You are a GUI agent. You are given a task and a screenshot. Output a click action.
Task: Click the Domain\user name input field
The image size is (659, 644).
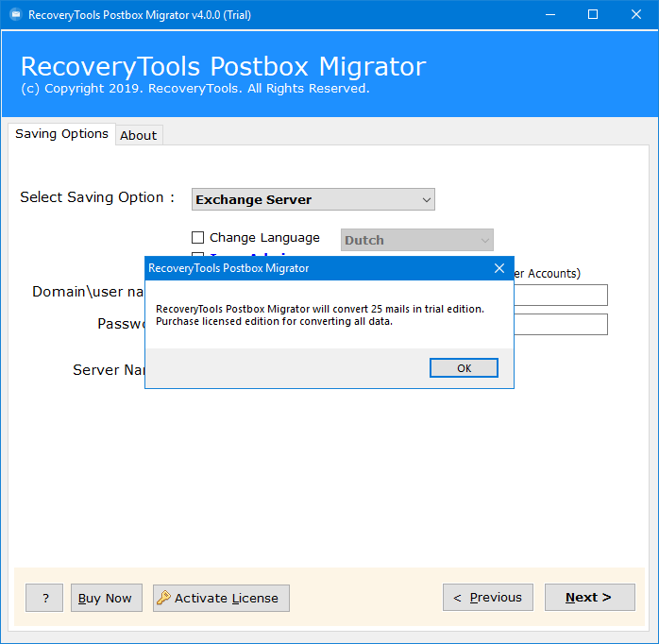click(x=561, y=296)
